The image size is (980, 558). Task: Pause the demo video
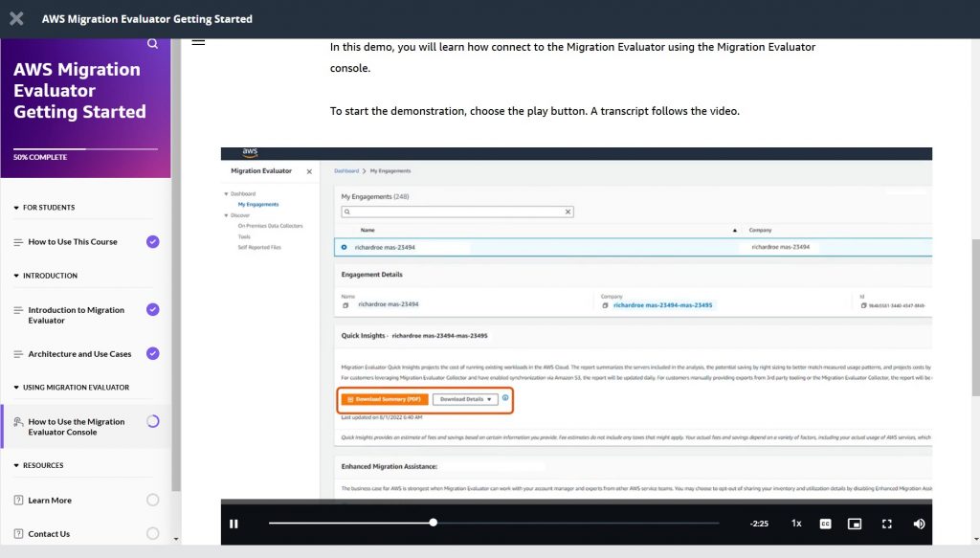tap(234, 524)
